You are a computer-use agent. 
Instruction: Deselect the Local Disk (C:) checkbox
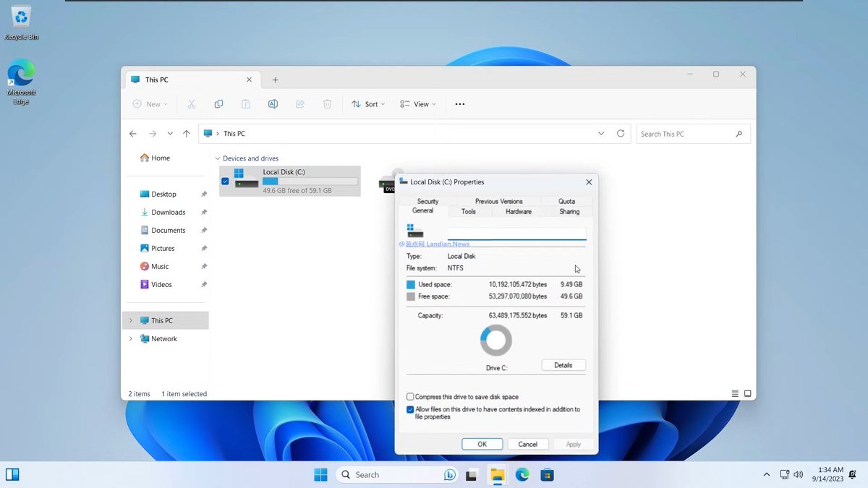coord(225,181)
